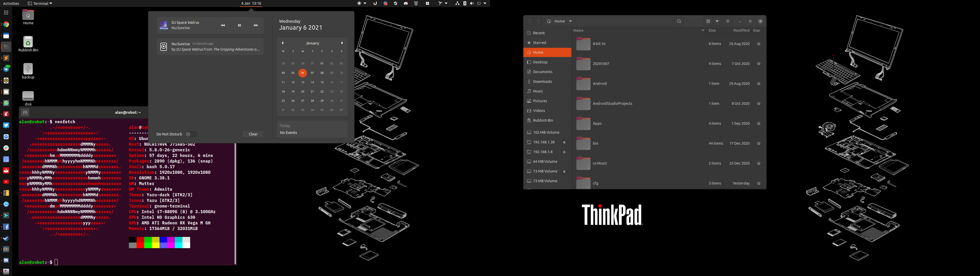
Task: Open Rubbish Bin in Files sidebar
Action: click(547, 120)
